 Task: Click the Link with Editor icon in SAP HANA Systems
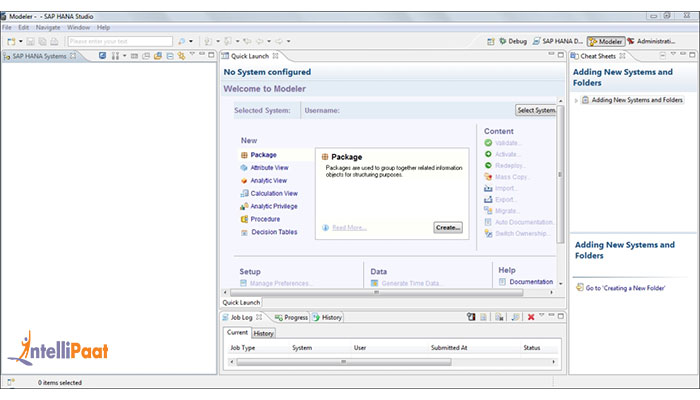181,56
